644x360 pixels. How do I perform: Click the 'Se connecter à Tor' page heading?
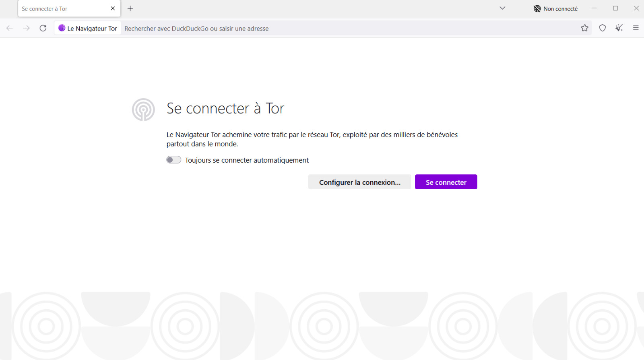tap(225, 108)
